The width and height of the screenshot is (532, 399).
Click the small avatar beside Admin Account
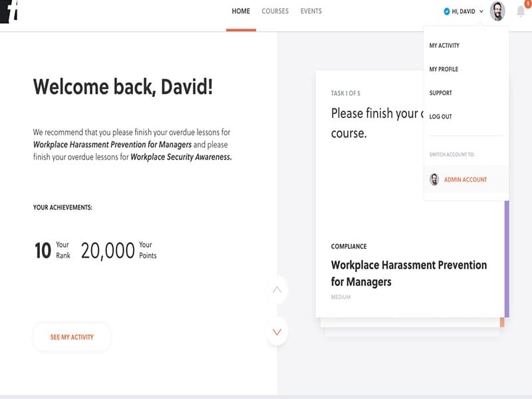tap(434, 180)
